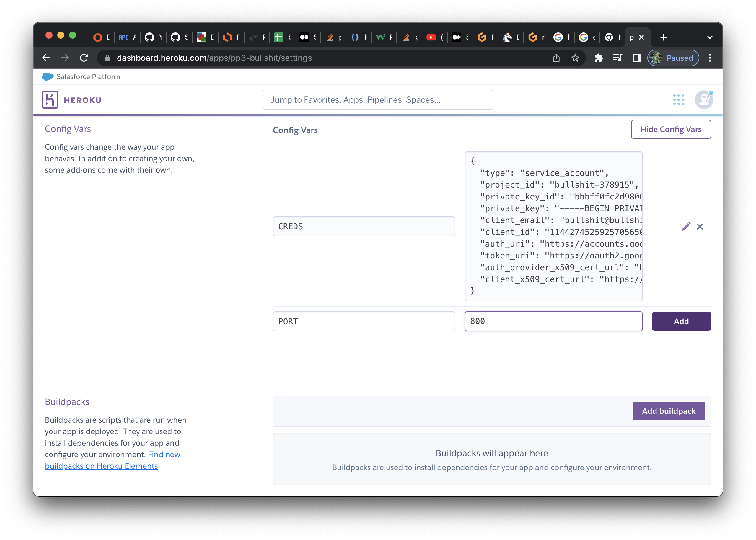756x540 pixels.
Task: Open the Heroku apps grid menu icon
Action: click(x=678, y=100)
